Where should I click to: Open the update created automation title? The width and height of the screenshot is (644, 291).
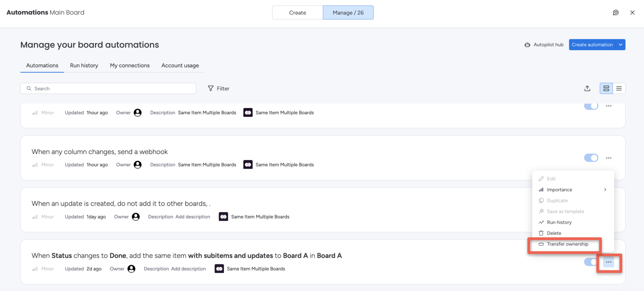point(121,204)
